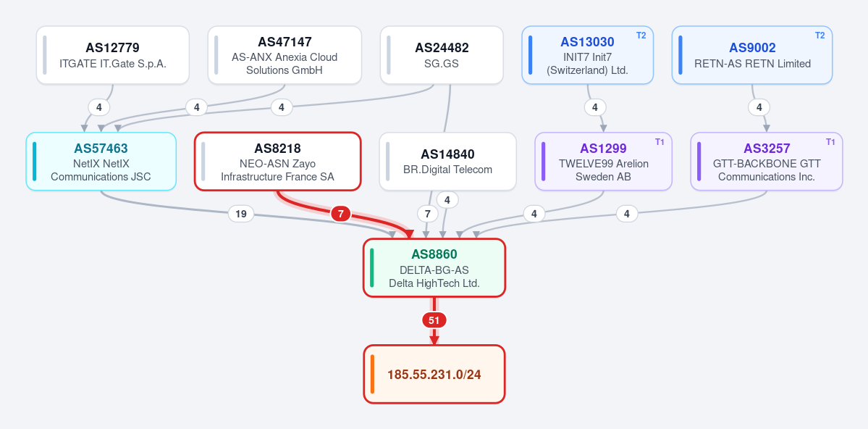The height and width of the screenshot is (429, 868).
Task: Open the AS1299 Arelion node
Action: [x=603, y=162]
